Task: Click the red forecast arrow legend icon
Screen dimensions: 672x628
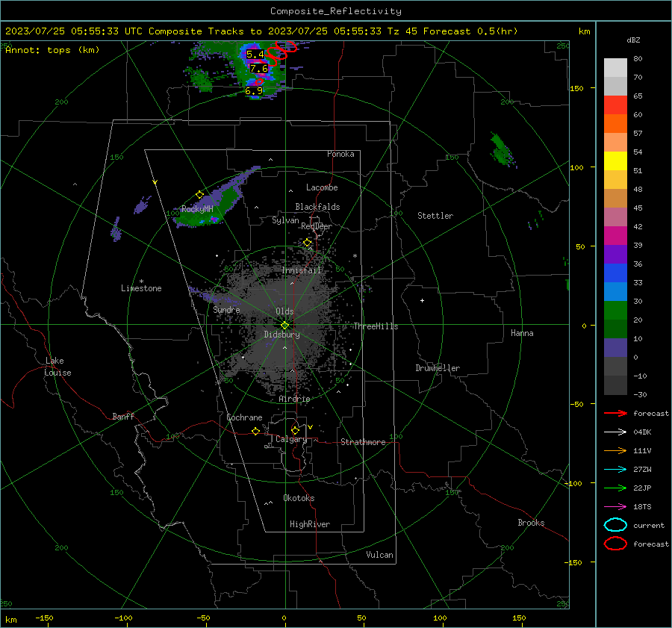Action: pyautogui.click(x=615, y=413)
